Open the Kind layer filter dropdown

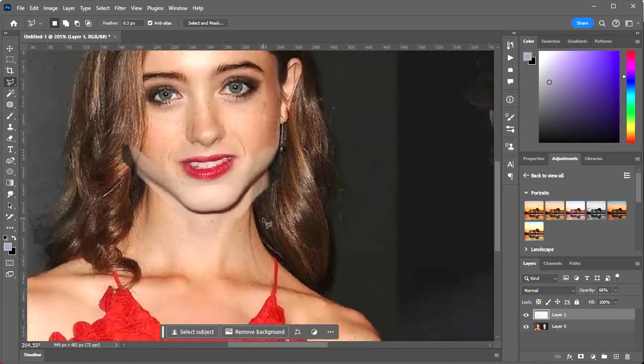540,278
